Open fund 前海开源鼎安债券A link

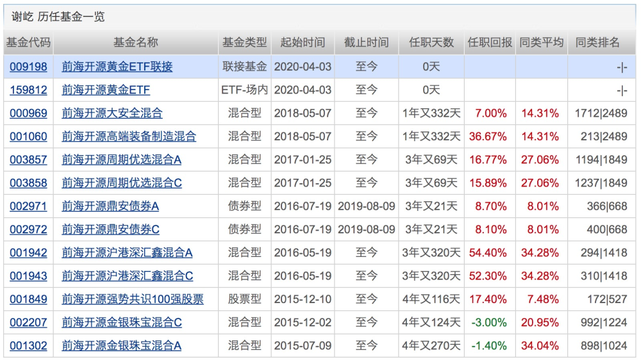[110, 206]
